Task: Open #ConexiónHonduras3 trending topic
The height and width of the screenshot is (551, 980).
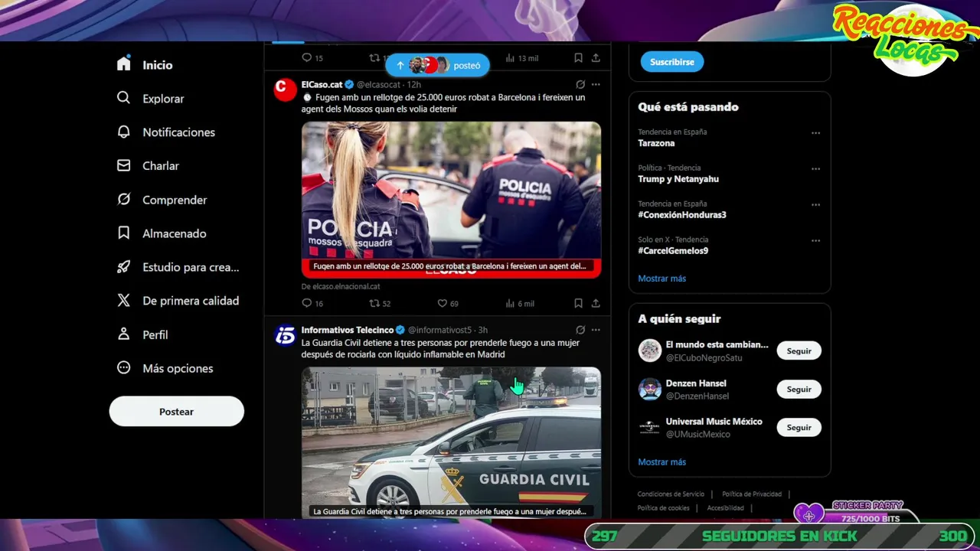Action: 682,215
